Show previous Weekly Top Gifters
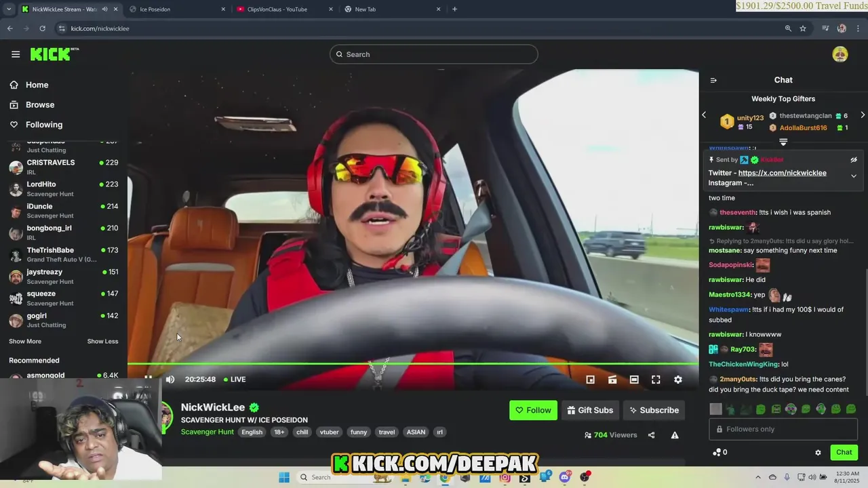 pyautogui.click(x=704, y=115)
